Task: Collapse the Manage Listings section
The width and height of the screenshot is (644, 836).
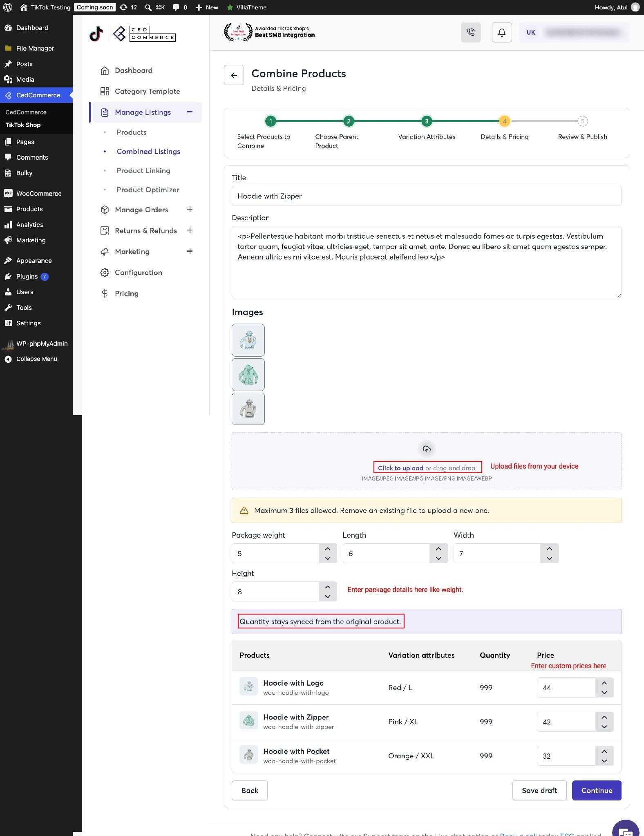Action: click(x=190, y=112)
